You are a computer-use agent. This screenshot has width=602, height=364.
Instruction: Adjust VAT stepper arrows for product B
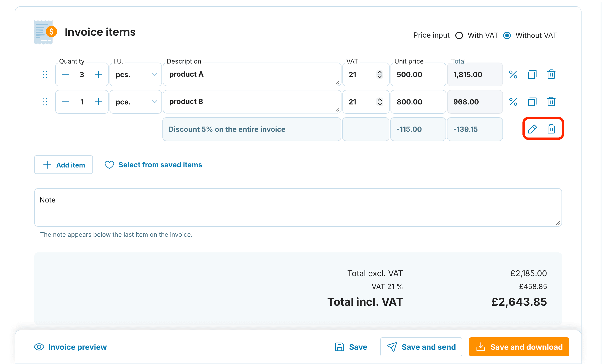(x=380, y=102)
